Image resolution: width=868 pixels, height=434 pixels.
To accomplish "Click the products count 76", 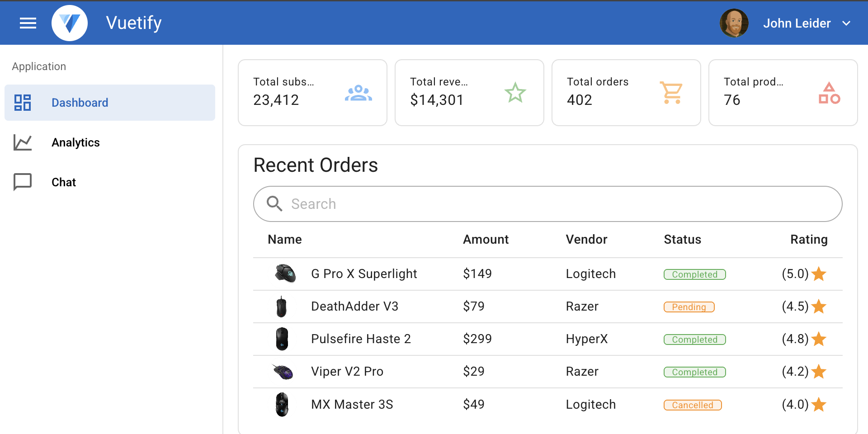I will pyautogui.click(x=732, y=100).
